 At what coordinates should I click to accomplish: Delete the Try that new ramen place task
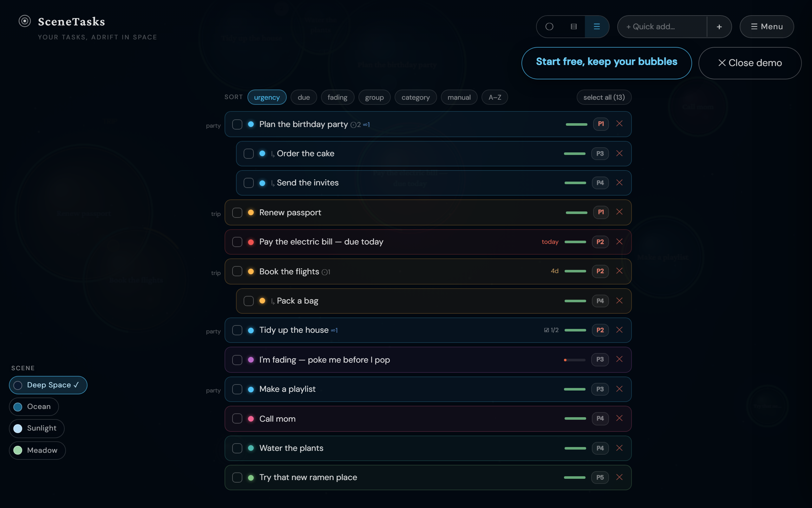(619, 478)
